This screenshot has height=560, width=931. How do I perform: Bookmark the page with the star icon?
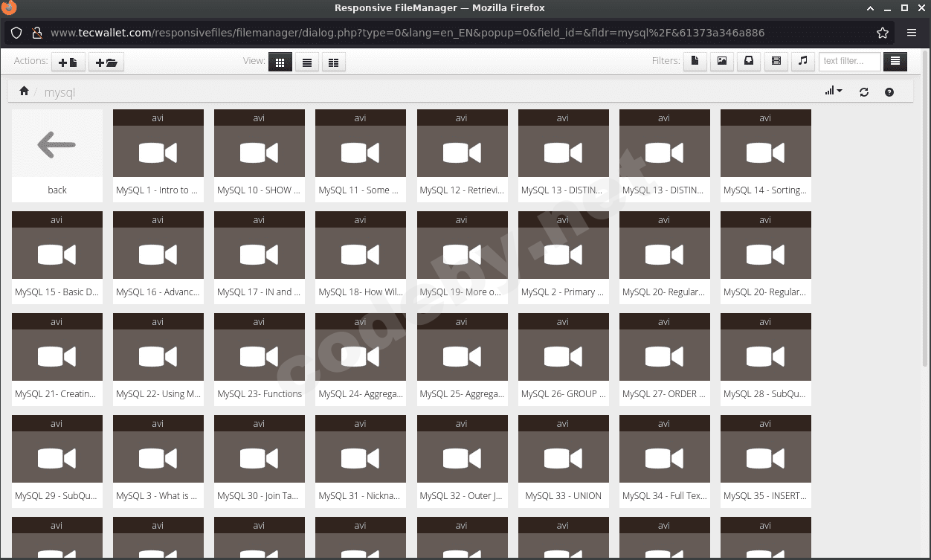(882, 33)
